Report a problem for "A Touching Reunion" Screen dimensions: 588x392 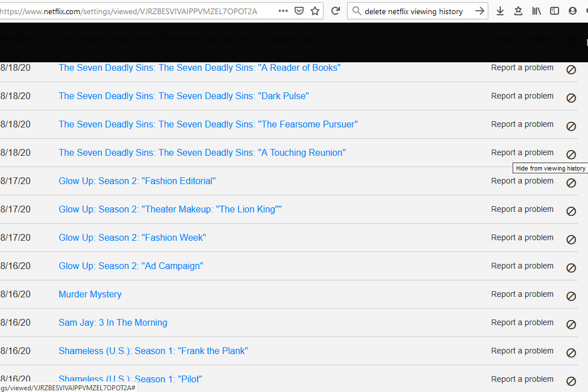(x=522, y=153)
